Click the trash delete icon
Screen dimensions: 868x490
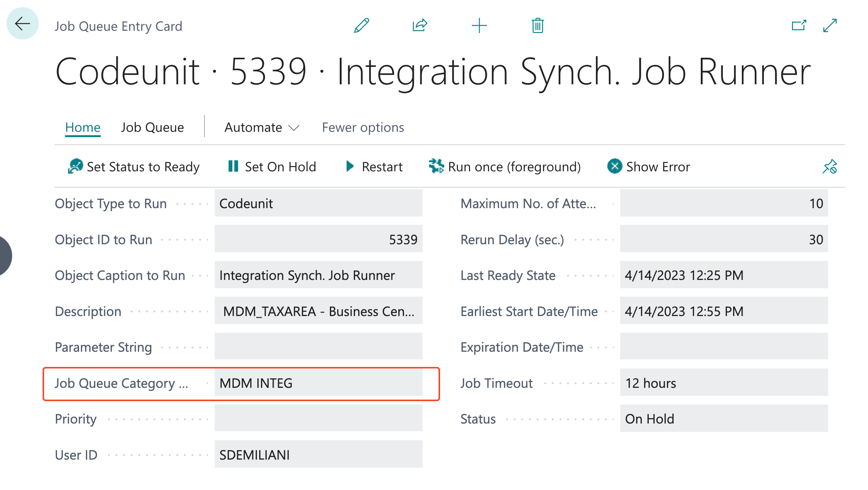(537, 26)
